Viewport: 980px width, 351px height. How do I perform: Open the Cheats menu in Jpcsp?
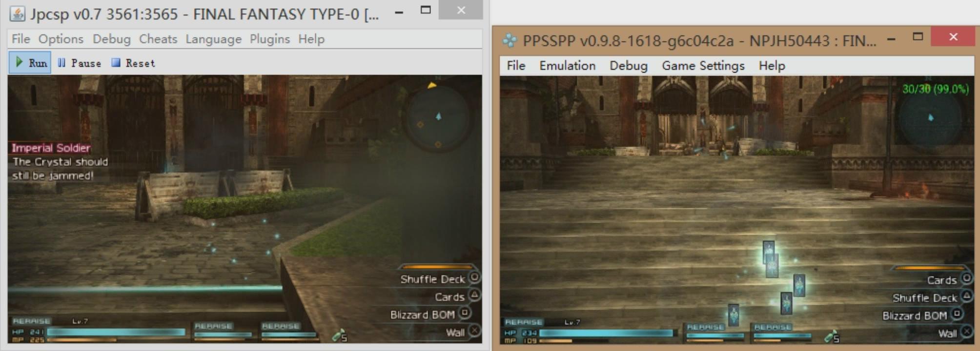click(158, 39)
